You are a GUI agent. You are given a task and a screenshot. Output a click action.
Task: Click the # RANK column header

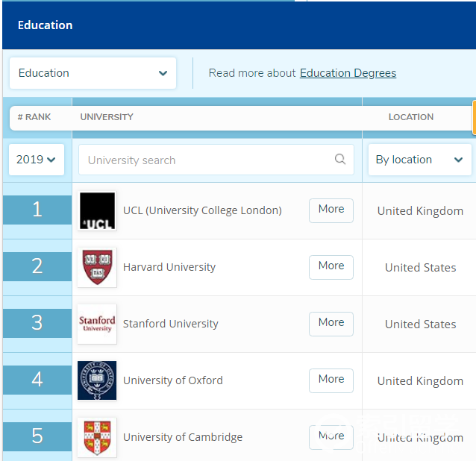tap(34, 117)
